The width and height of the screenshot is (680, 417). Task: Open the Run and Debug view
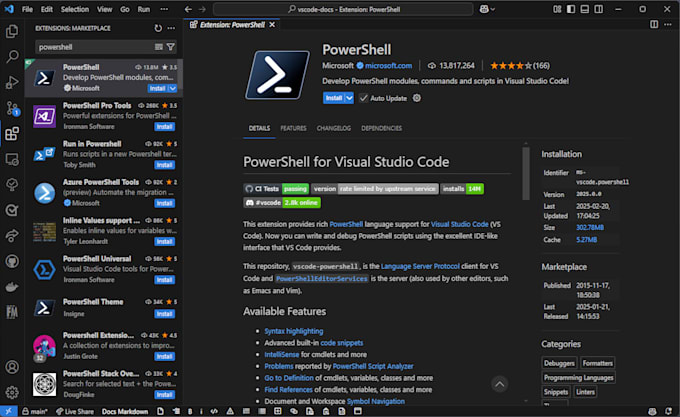coord(12,82)
